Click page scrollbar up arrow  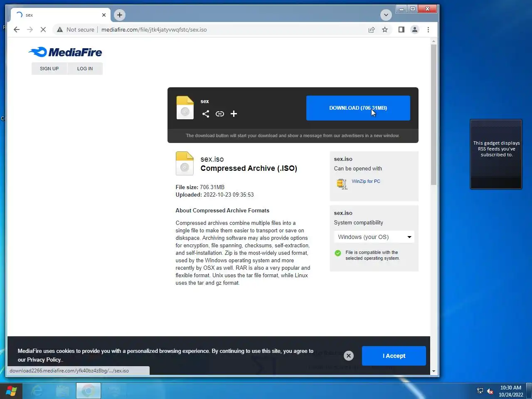(434, 41)
